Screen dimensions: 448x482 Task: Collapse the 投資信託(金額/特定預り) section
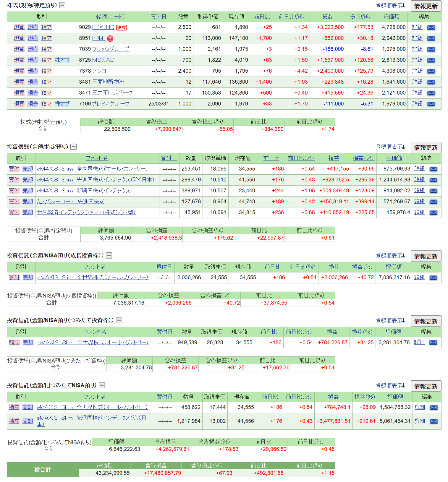point(74,147)
